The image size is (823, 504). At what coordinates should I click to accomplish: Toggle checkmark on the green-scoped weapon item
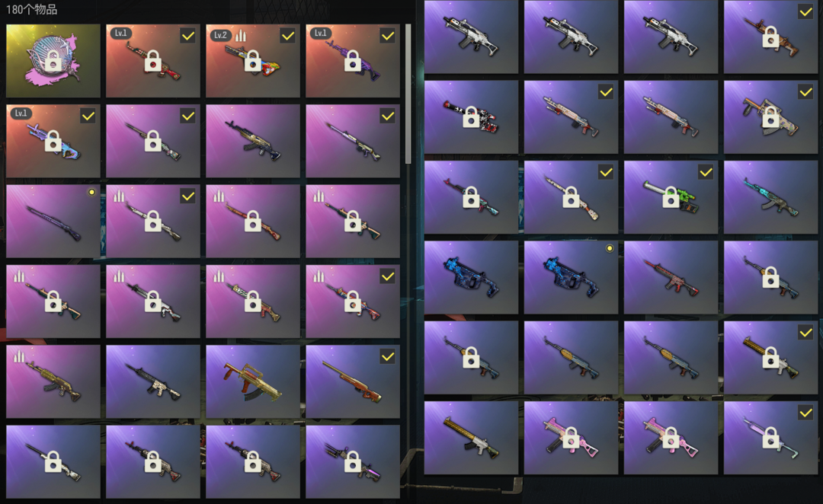(706, 172)
